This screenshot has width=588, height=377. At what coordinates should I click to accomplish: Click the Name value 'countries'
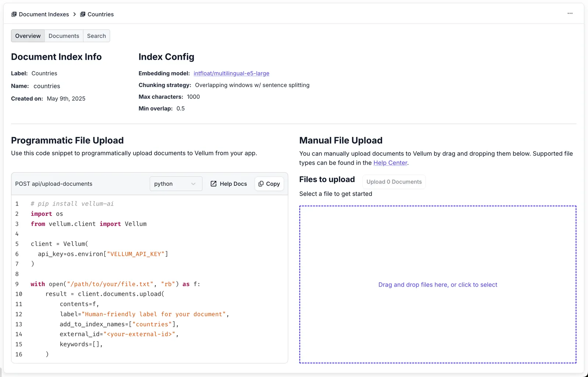47,86
